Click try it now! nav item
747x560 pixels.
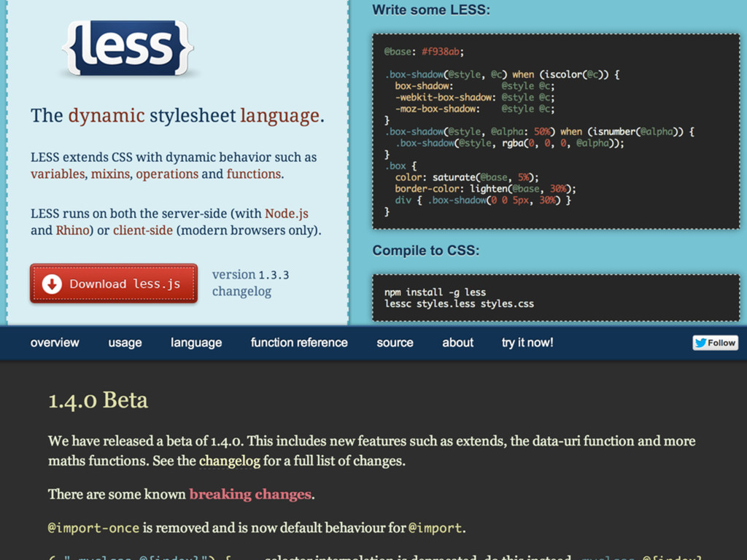[x=527, y=343]
